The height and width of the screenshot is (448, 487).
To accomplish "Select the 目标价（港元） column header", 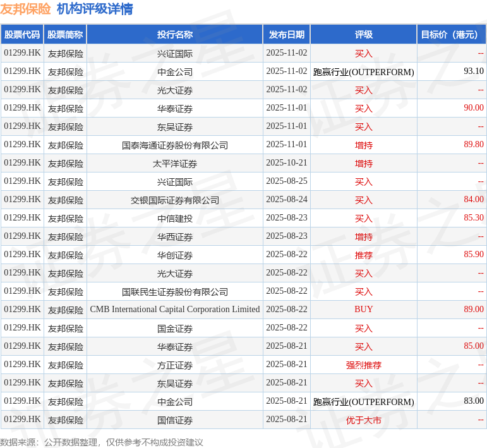I will [452, 35].
